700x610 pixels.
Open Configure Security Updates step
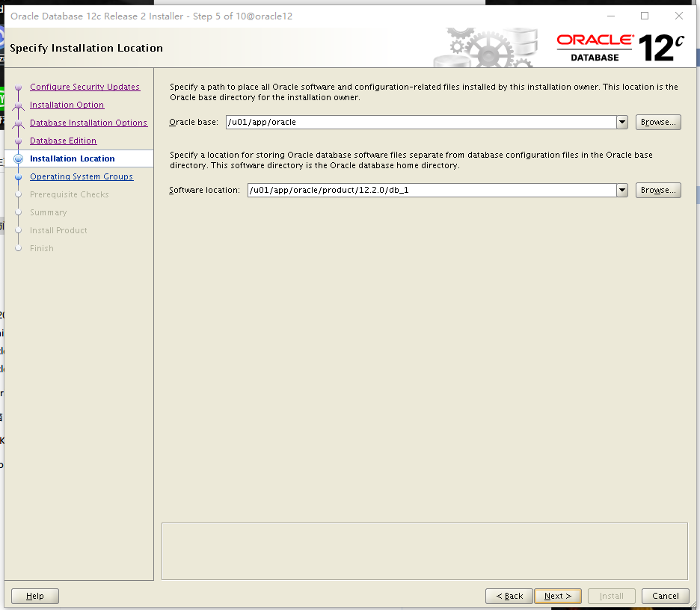(x=85, y=87)
